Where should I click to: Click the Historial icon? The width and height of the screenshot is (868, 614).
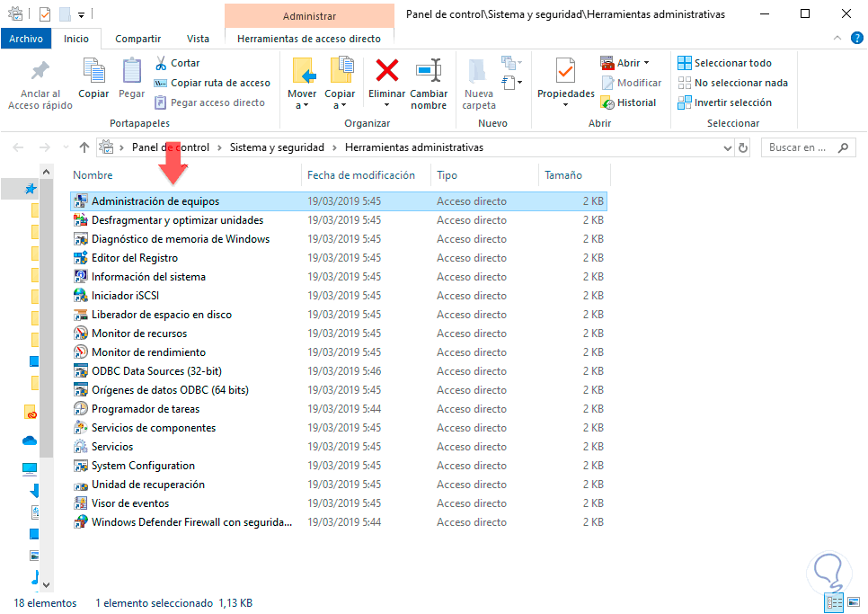point(607,103)
